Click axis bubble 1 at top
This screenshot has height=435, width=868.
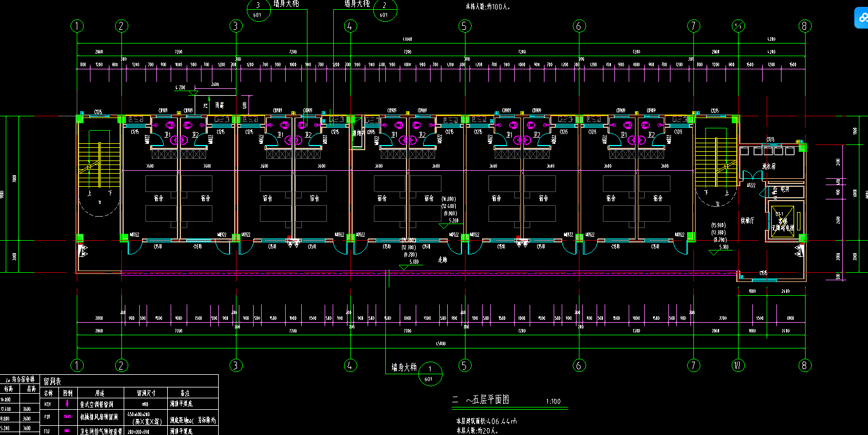point(77,26)
